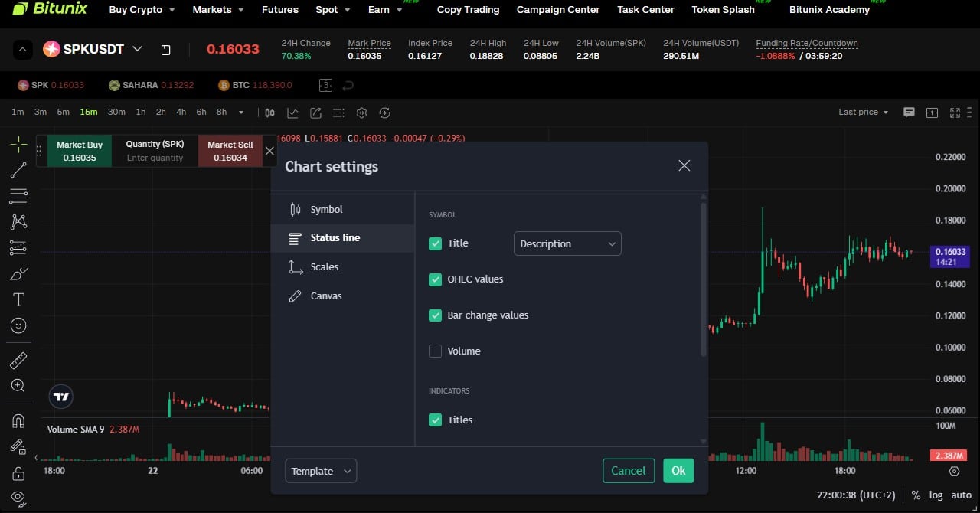Viewport: 980px width, 513px height.
Task: Open the emoji sticker tool
Action: click(18, 325)
